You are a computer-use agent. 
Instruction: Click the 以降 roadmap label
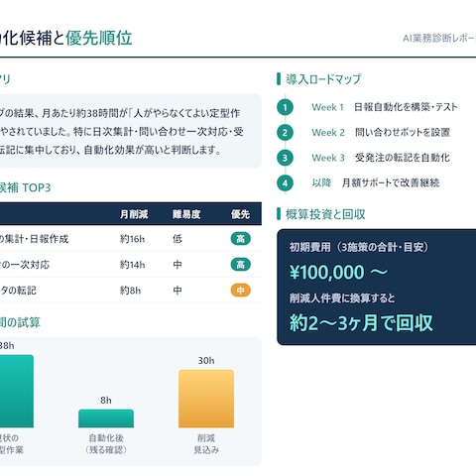[x=321, y=182]
